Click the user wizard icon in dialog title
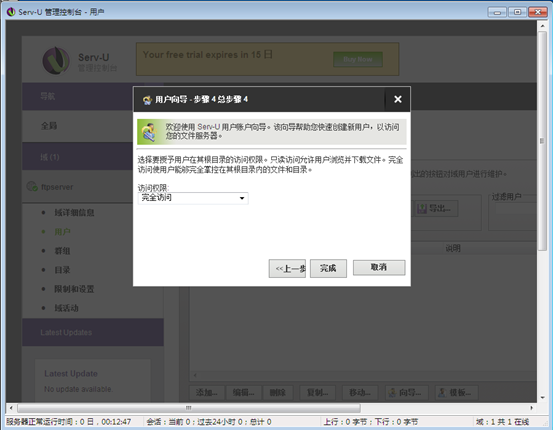This screenshot has width=553, height=430. point(147,100)
